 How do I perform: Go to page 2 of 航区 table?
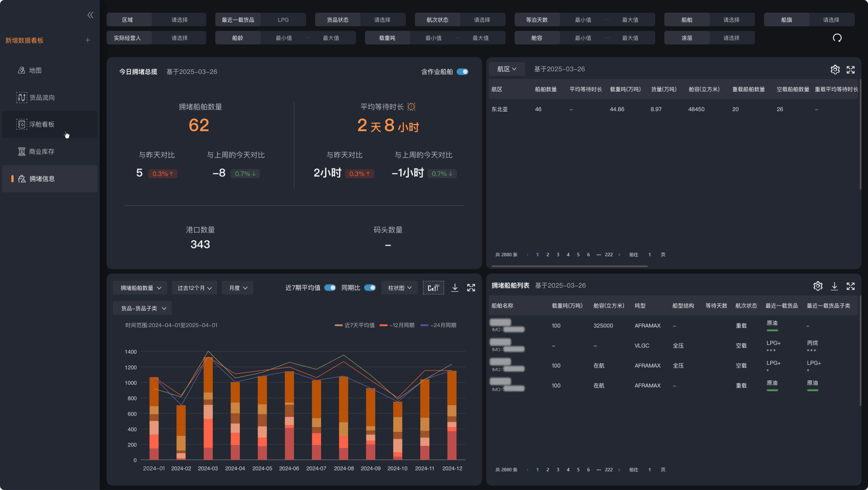pos(547,255)
